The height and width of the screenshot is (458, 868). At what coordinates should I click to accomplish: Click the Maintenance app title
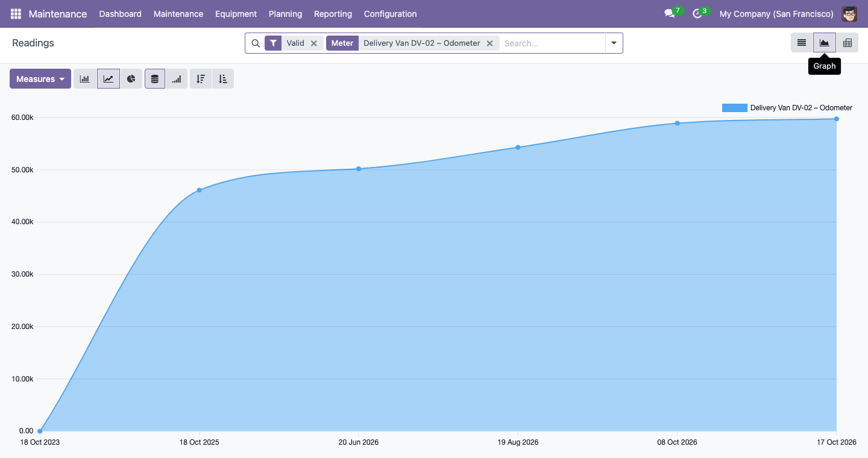(58, 14)
